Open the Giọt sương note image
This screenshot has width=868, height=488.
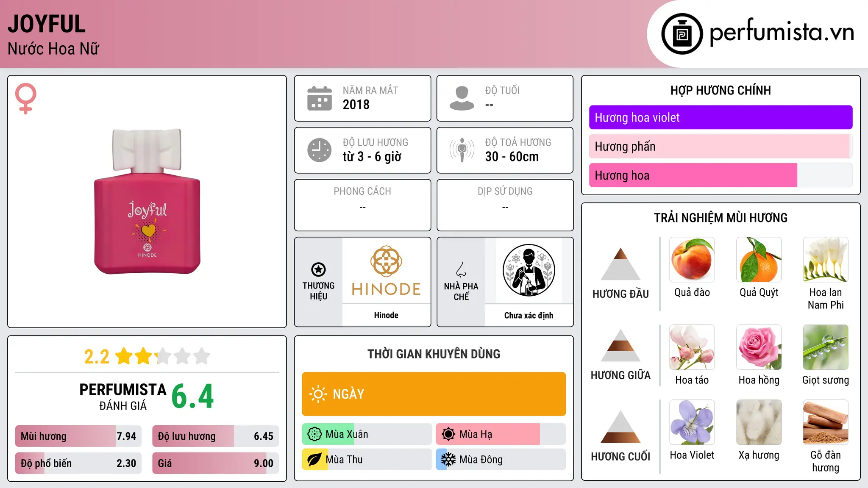pyautogui.click(x=826, y=347)
